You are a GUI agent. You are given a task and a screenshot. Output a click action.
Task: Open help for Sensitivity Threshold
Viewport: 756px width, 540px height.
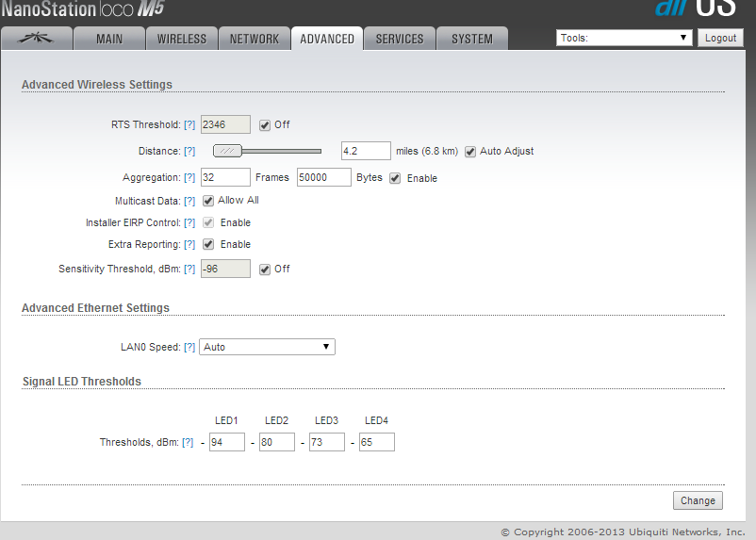click(x=189, y=269)
